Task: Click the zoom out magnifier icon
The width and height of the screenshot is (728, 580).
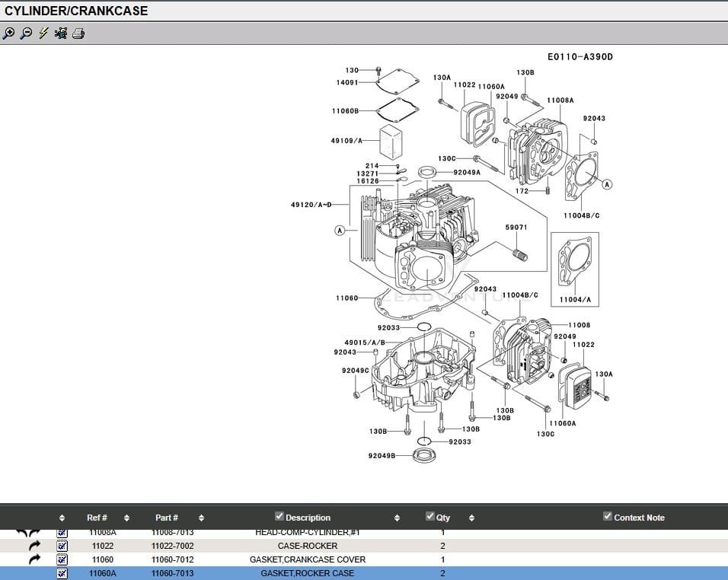Action: (26, 33)
